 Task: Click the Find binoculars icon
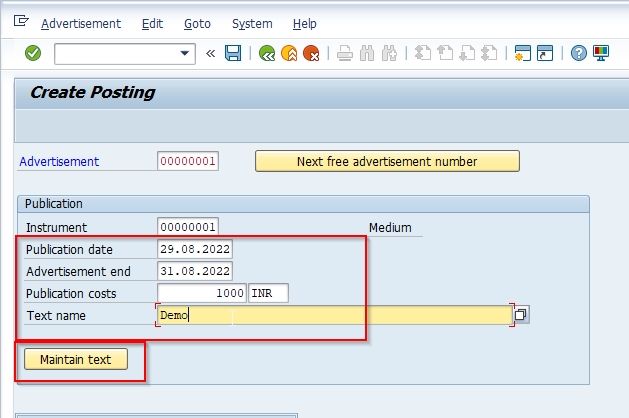click(x=367, y=53)
